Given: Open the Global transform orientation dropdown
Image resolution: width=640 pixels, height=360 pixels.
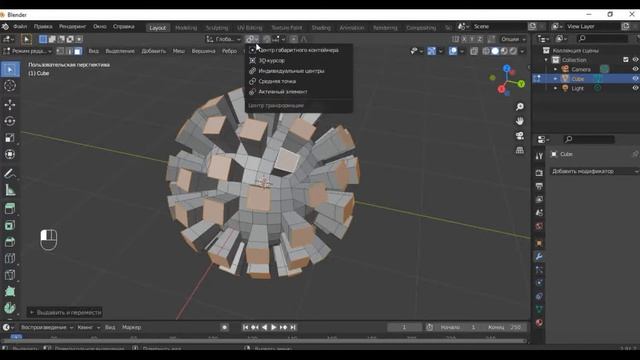Looking at the screenshot, I should point(223,39).
